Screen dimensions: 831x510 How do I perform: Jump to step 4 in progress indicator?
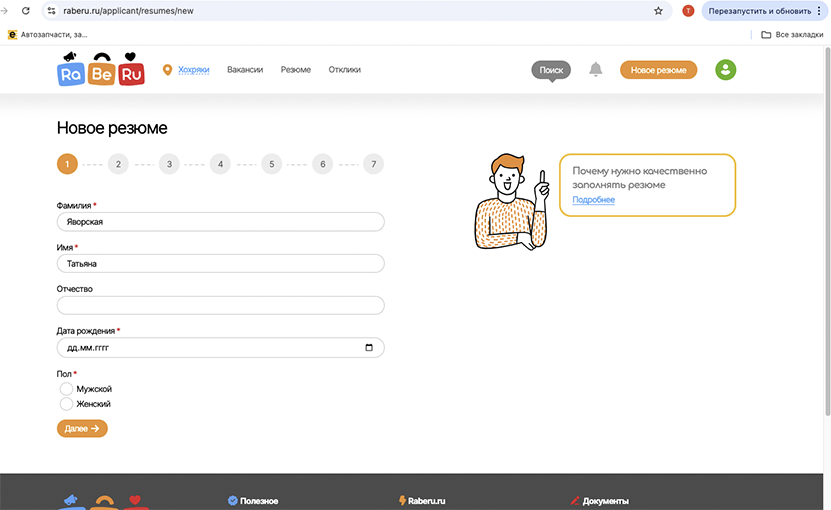point(220,164)
